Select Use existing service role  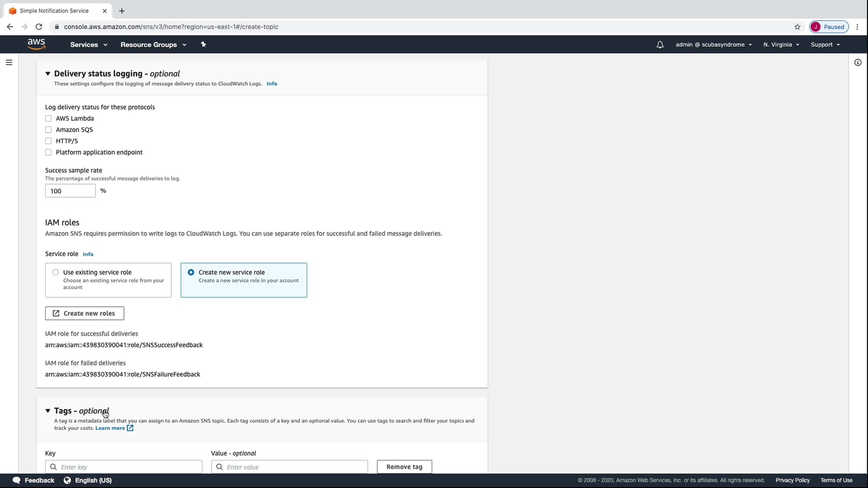pyautogui.click(x=56, y=272)
